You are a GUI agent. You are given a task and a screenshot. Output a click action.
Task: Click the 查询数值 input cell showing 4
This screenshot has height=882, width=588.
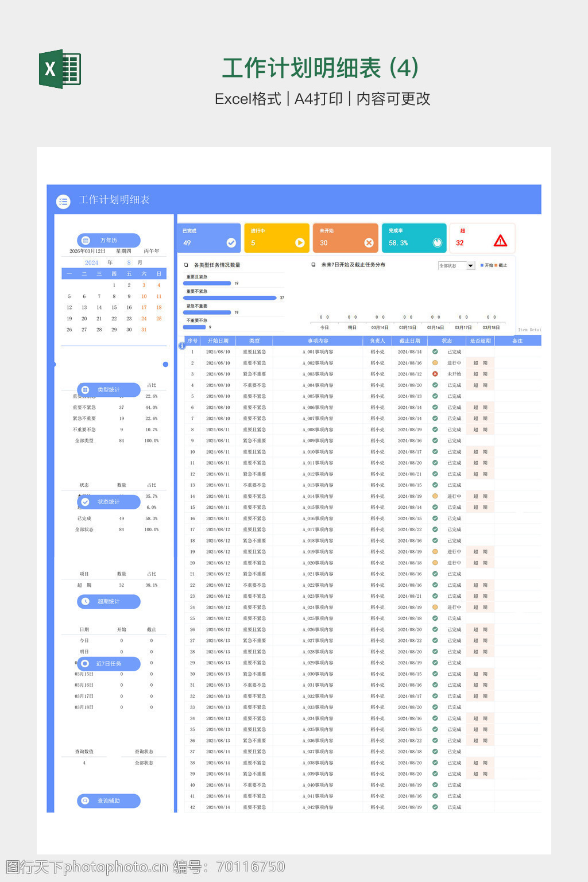point(84,763)
